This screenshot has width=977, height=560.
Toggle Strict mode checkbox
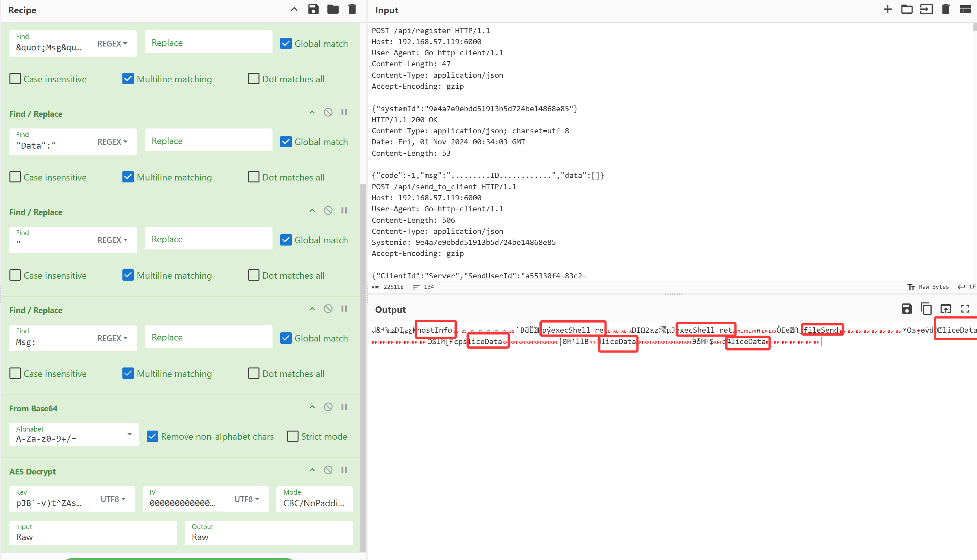pyautogui.click(x=293, y=436)
